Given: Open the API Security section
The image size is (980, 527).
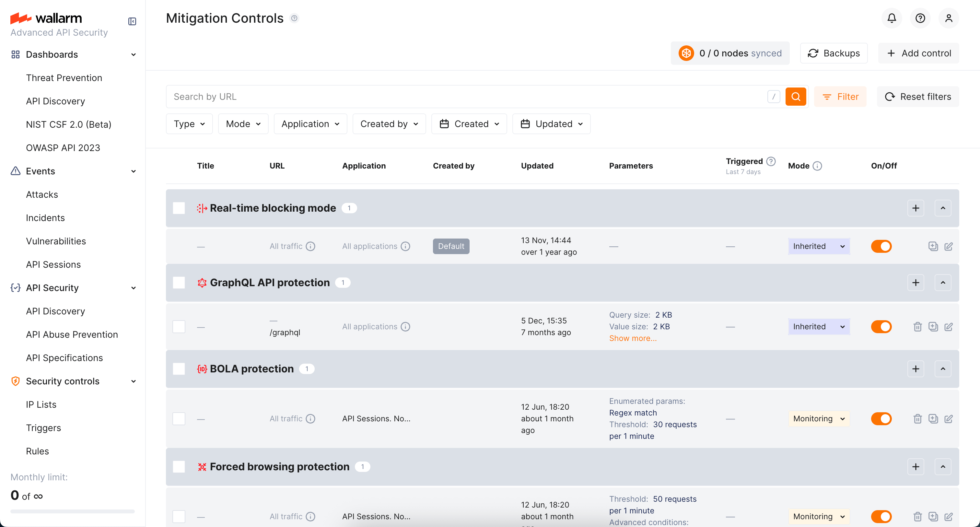Looking at the screenshot, I should pos(52,288).
